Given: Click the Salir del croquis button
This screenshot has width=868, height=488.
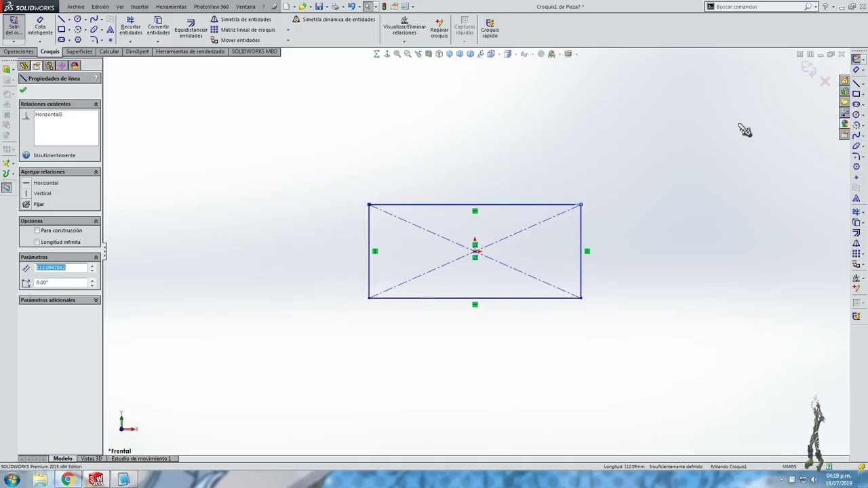Looking at the screenshot, I should coord(14,26).
